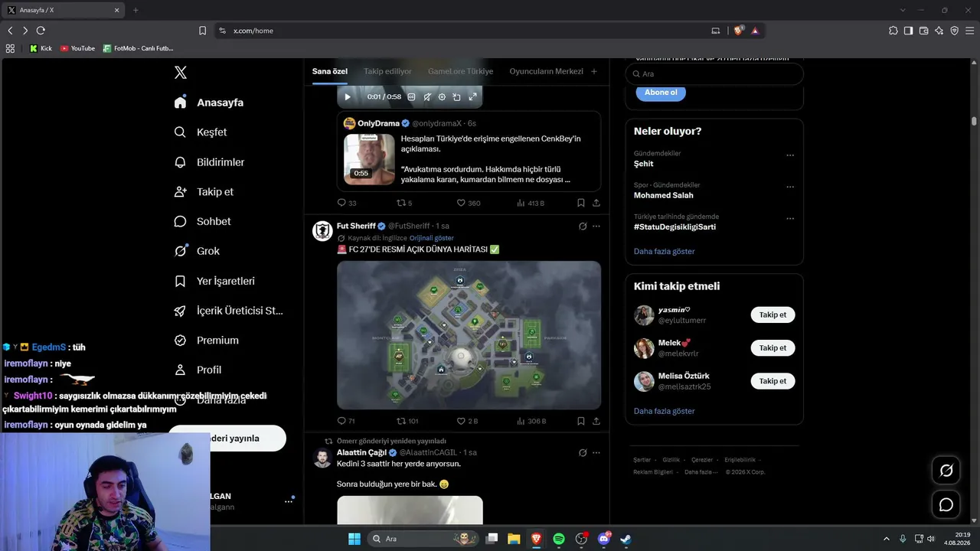The height and width of the screenshot is (551, 980).
Task: Open more options for #StatuDegisikligiSarti trend
Action: [790, 219]
